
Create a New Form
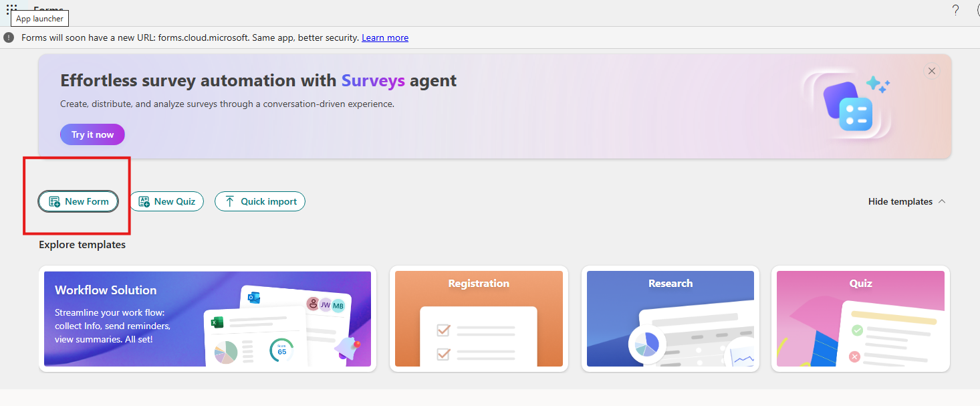(x=78, y=201)
